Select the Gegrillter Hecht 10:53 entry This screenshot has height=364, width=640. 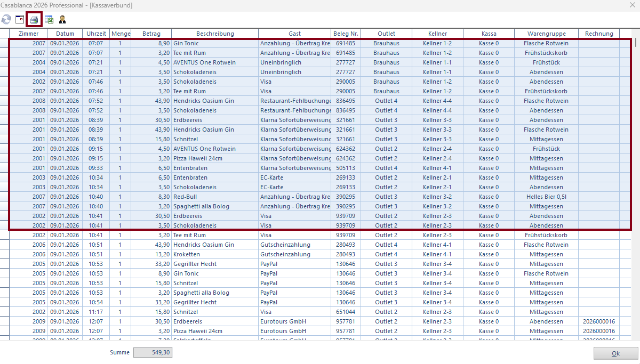195,264
